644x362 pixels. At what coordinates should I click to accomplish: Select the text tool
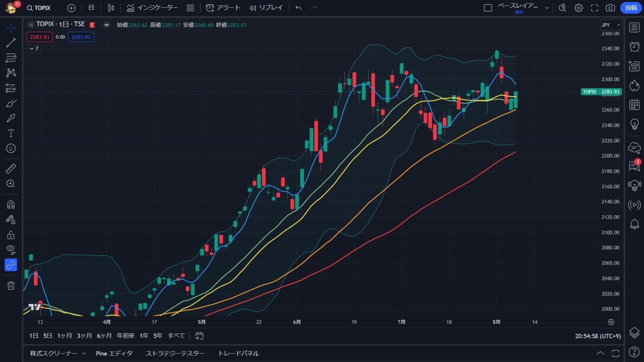11,133
